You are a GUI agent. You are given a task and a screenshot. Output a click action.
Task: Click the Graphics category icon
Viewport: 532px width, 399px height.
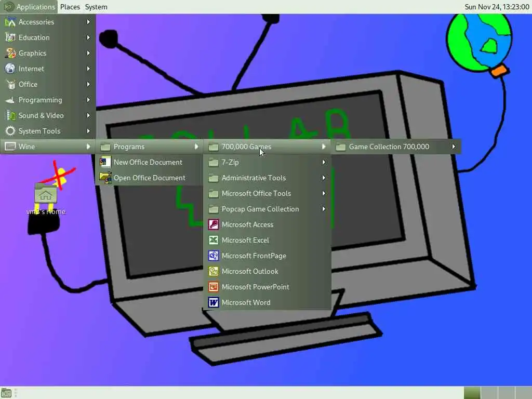coord(10,54)
